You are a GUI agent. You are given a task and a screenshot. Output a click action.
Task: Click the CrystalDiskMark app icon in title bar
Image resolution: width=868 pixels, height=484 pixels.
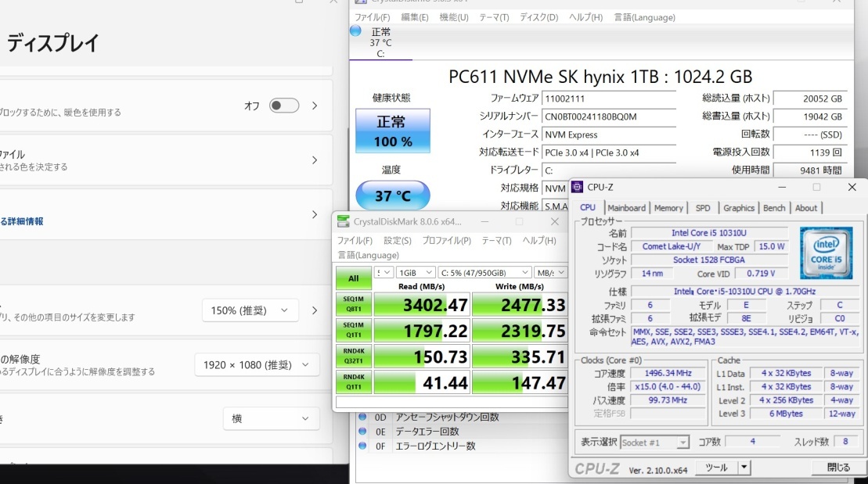[344, 221]
